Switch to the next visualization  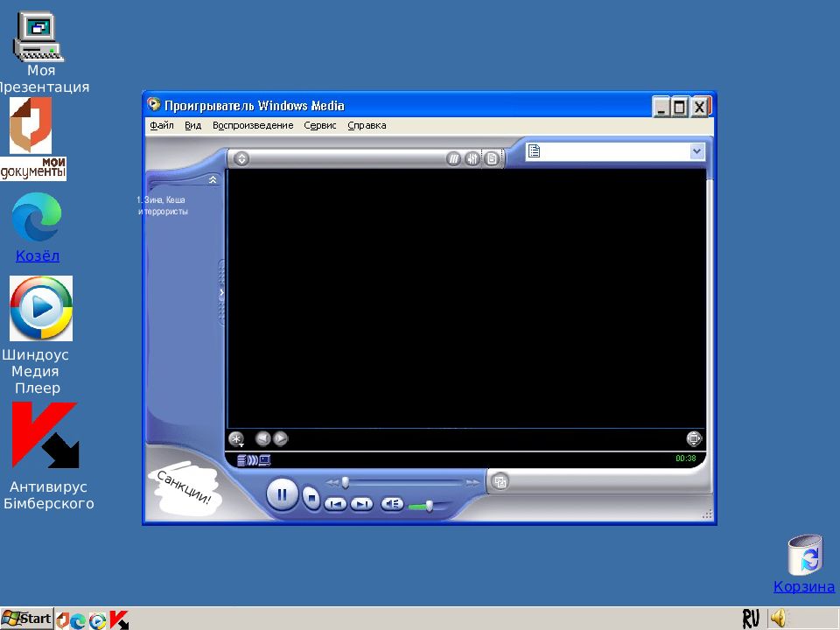[280, 439]
